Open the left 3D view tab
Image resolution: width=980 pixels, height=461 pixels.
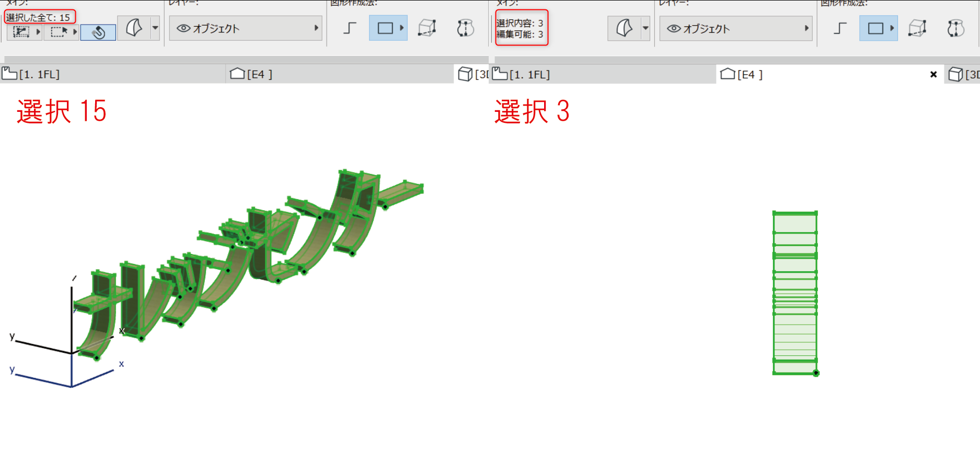[x=472, y=74]
